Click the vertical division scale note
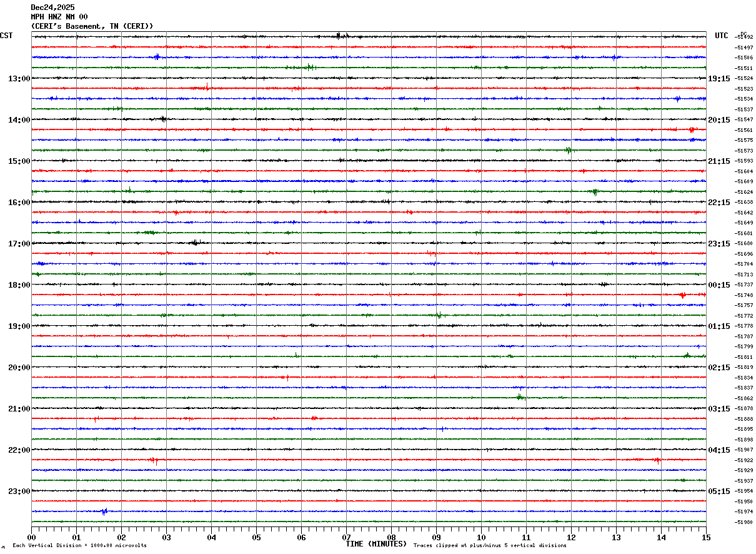 [x=79, y=546]
